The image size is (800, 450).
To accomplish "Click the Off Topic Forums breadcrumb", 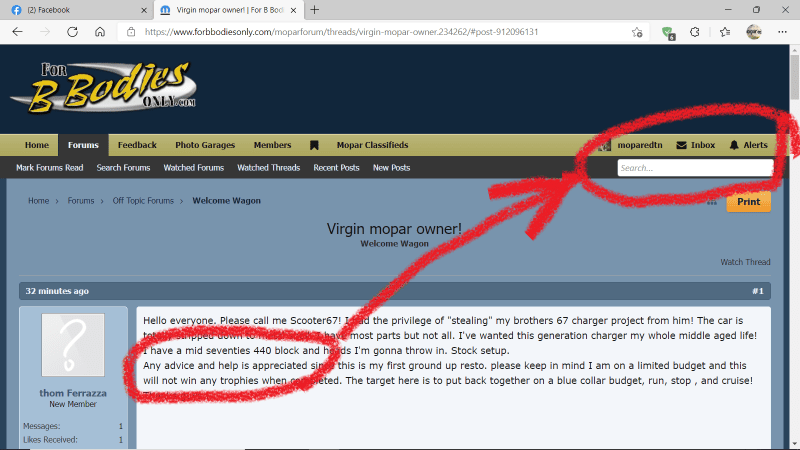I will (x=143, y=201).
